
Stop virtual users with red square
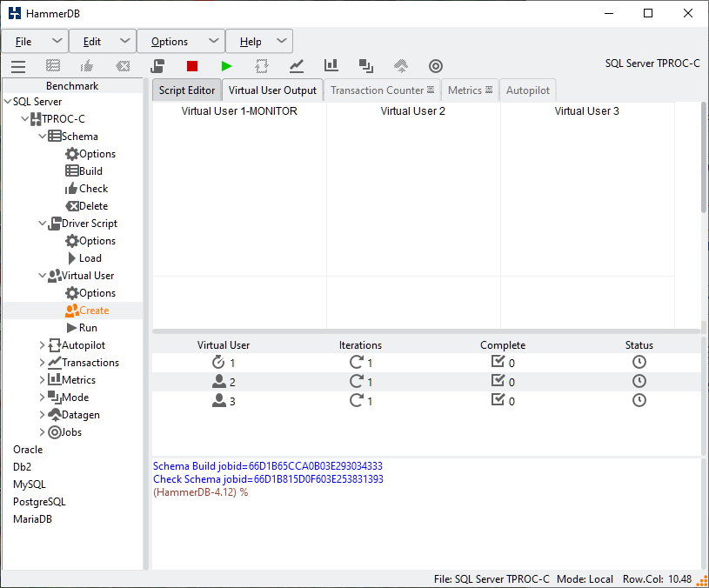pos(192,66)
